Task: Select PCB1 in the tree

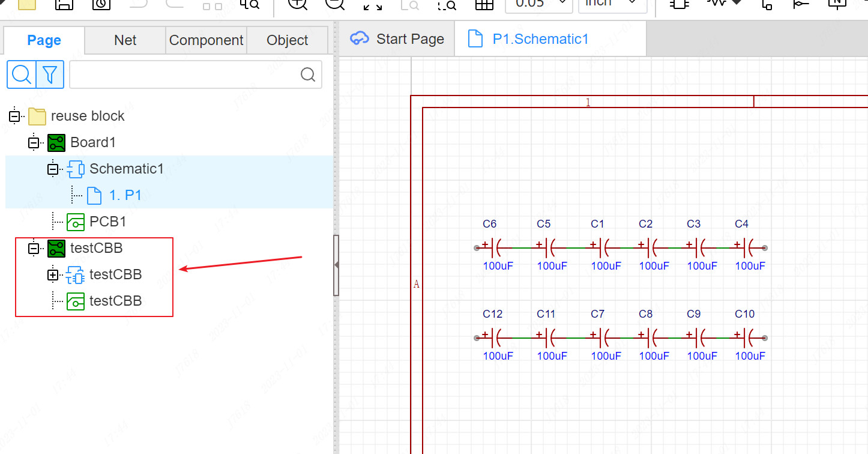Action: [x=108, y=222]
